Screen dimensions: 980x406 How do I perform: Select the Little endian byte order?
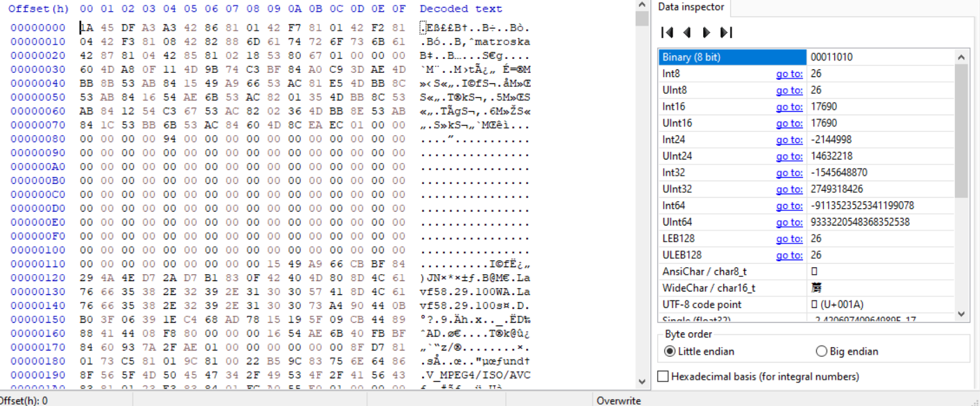pos(670,351)
